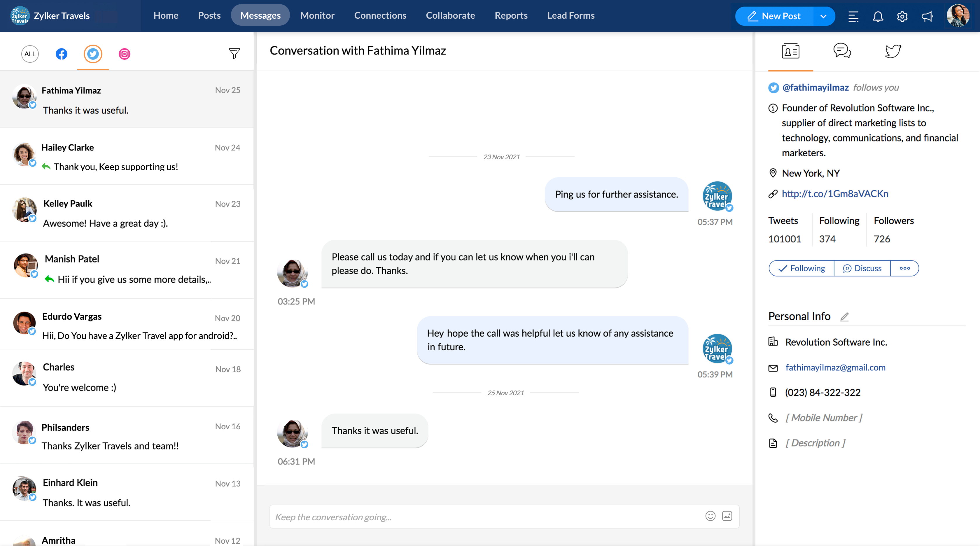Expand the New Post dropdown arrow
Image resolution: width=980 pixels, height=546 pixels.
(x=823, y=16)
